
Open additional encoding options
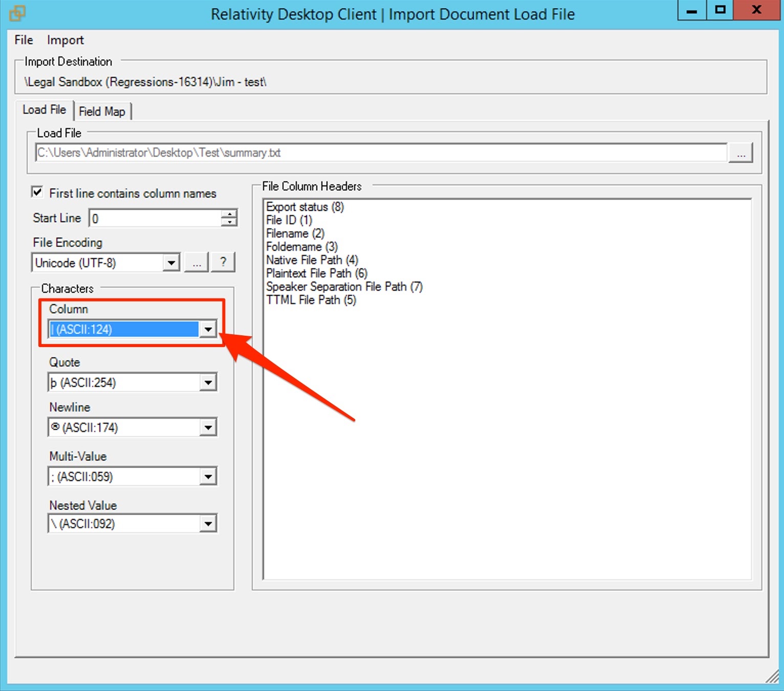tap(196, 262)
